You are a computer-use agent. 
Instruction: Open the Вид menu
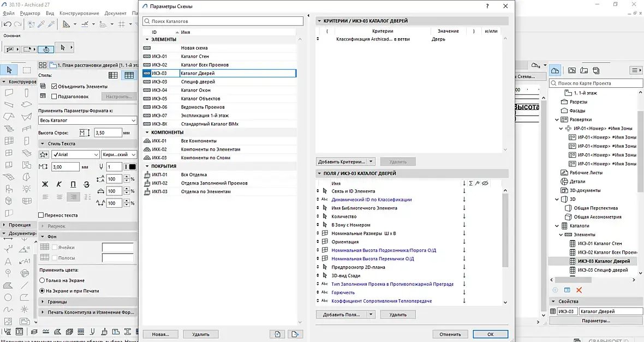tap(50, 13)
